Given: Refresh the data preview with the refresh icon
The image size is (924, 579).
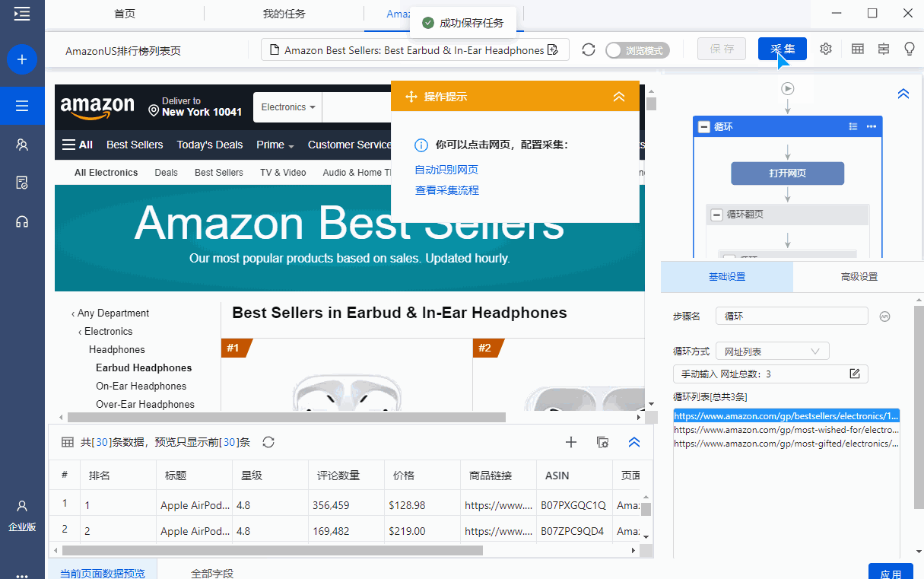Looking at the screenshot, I should click(268, 442).
